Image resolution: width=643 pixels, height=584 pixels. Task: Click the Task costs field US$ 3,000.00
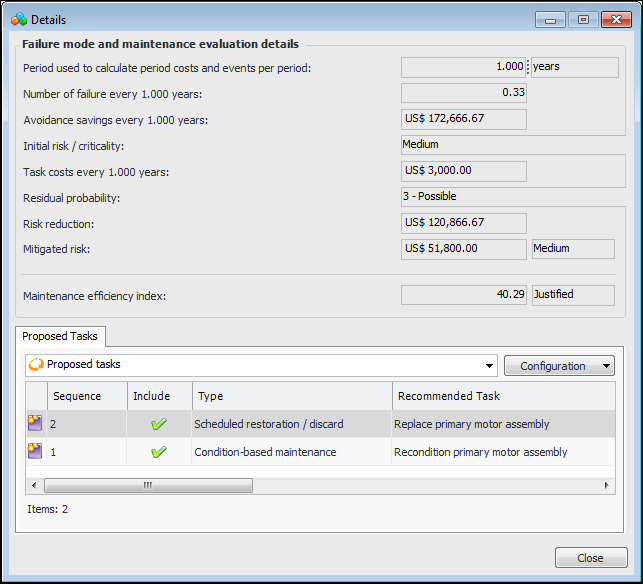464,171
